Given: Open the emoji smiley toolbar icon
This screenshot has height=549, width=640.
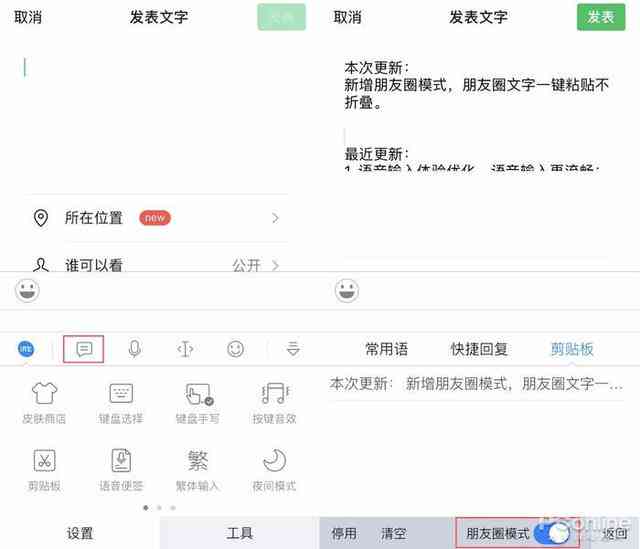Looking at the screenshot, I should pyautogui.click(x=236, y=349).
